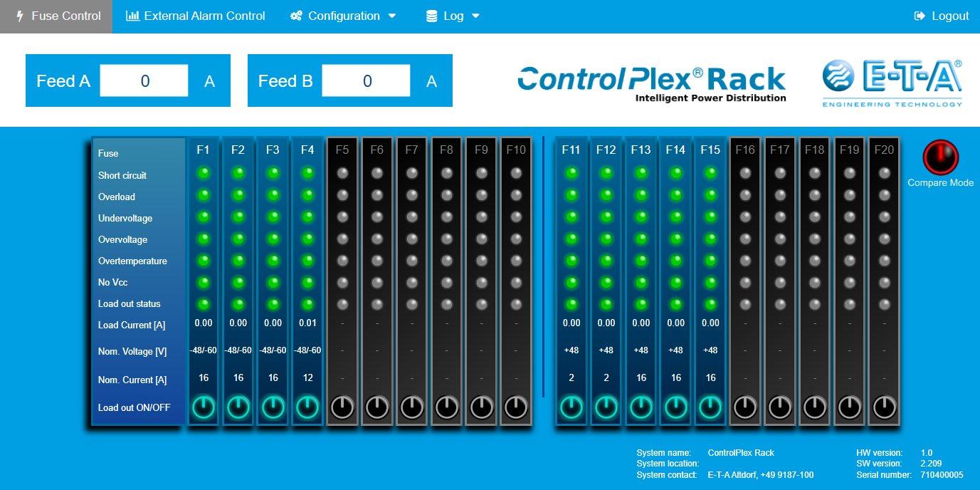This screenshot has width=980, height=490.
Task: Select the F11 fuse column header
Action: [x=571, y=150]
